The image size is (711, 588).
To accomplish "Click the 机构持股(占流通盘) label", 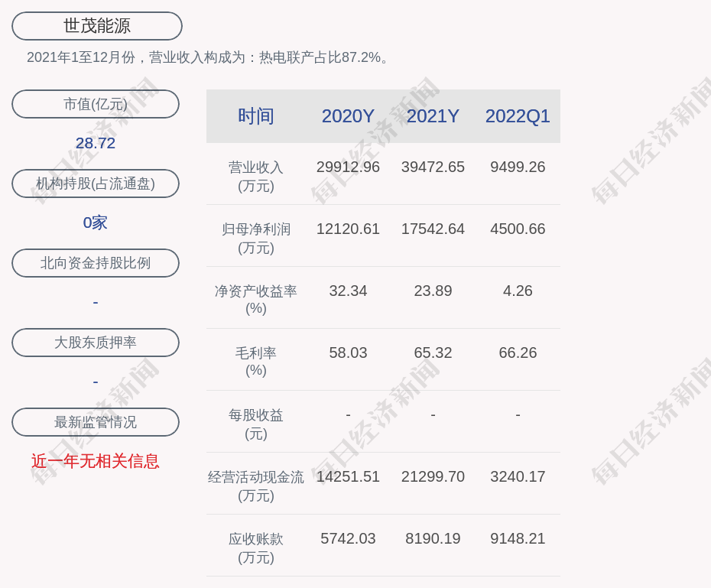I will 96,184.
